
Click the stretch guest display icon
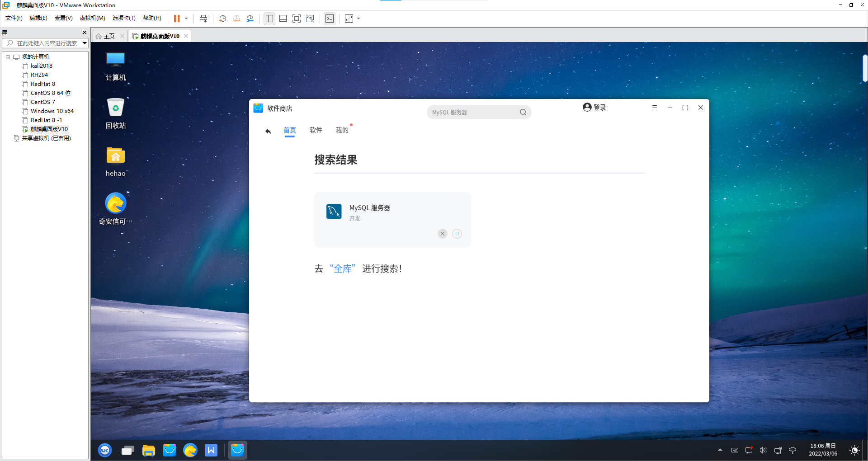349,19
